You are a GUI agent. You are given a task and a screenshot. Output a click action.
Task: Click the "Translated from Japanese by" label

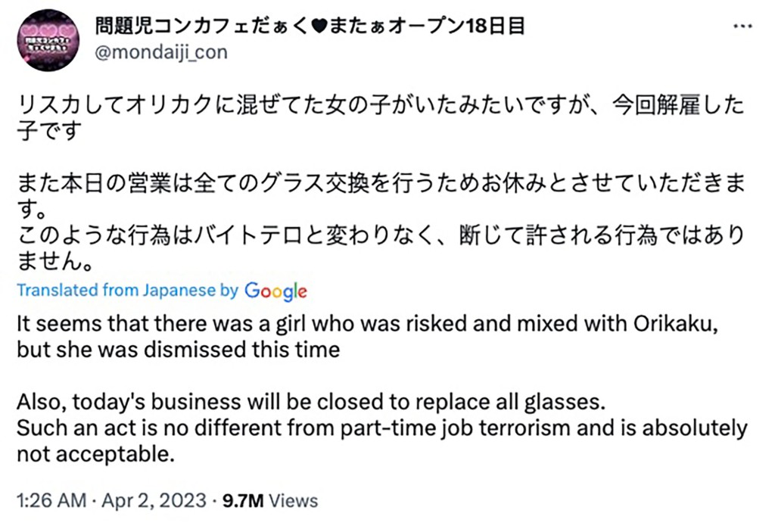127,291
